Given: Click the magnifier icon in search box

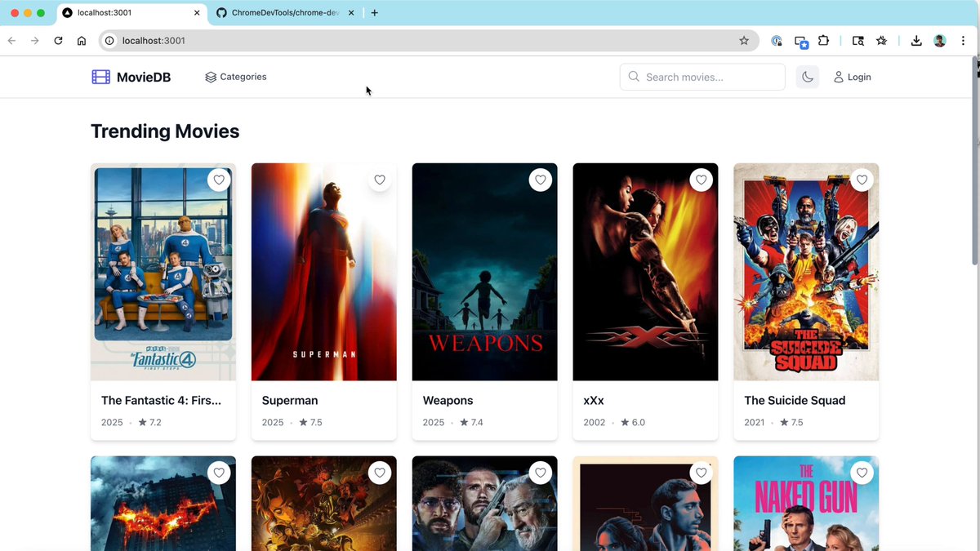Looking at the screenshot, I should point(634,77).
